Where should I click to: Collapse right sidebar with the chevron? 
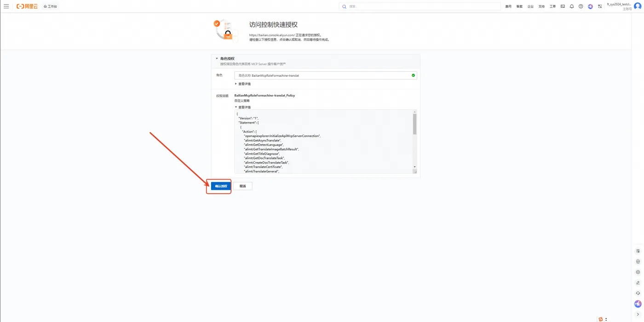638,315
